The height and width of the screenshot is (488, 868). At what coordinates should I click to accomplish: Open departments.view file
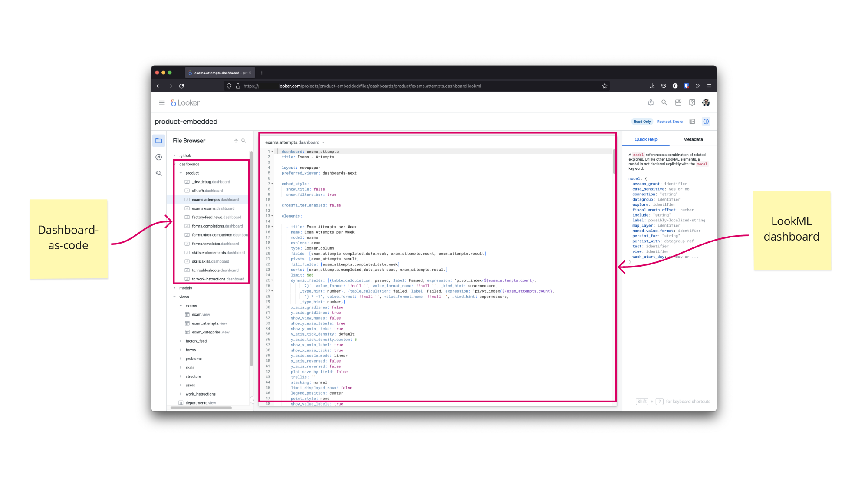click(201, 403)
